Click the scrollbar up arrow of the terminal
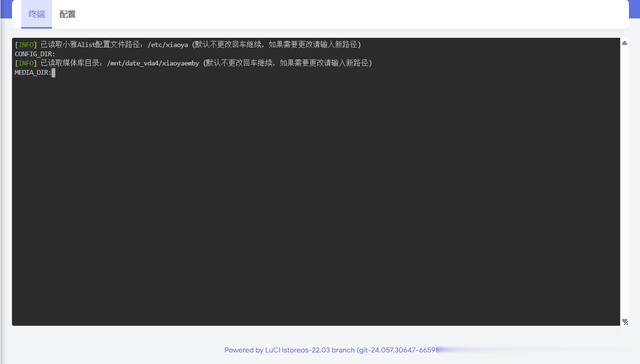The image size is (640, 364). click(624, 43)
